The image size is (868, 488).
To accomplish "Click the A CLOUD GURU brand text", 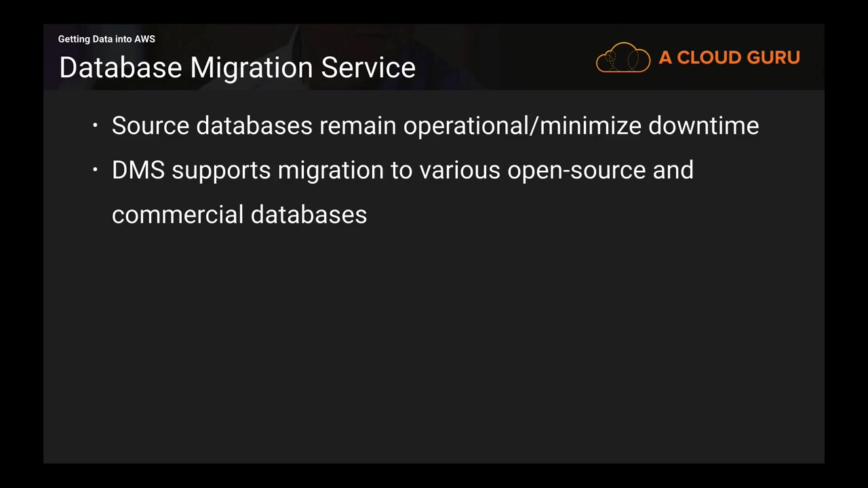I will pyautogui.click(x=729, y=58).
